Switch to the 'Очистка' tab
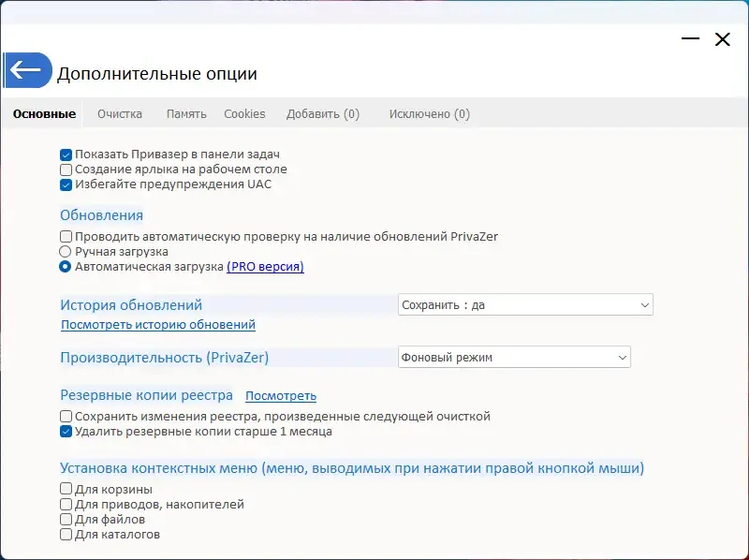 pyautogui.click(x=120, y=114)
